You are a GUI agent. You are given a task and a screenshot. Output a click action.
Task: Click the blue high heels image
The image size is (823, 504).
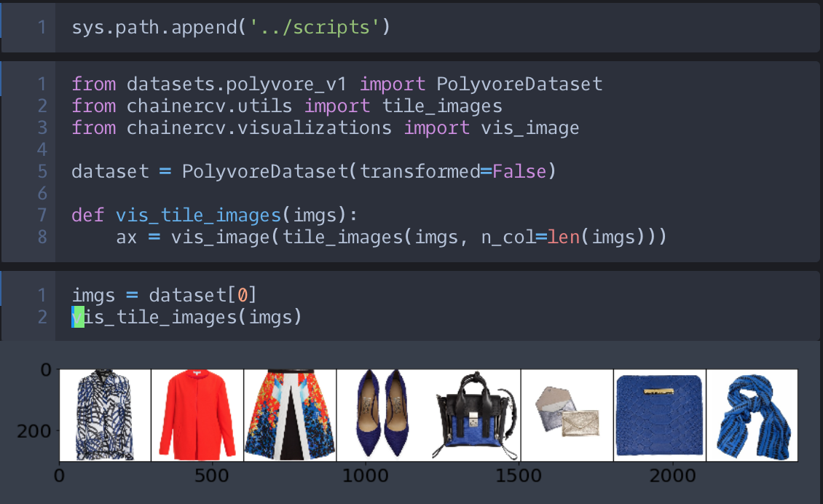click(x=384, y=415)
